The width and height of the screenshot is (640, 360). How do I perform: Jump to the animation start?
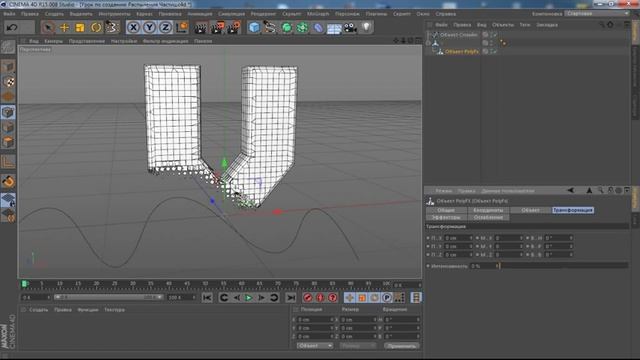[207, 298]
